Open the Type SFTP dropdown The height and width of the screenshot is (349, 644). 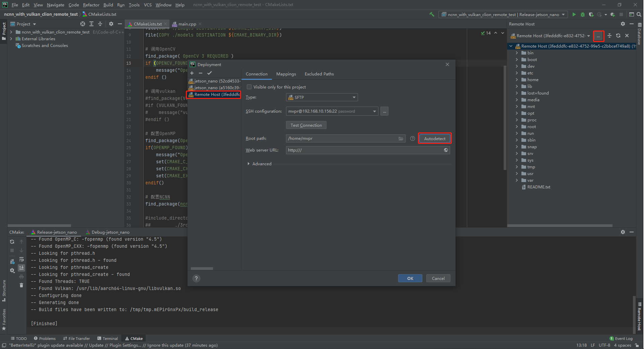pos(322,97)
